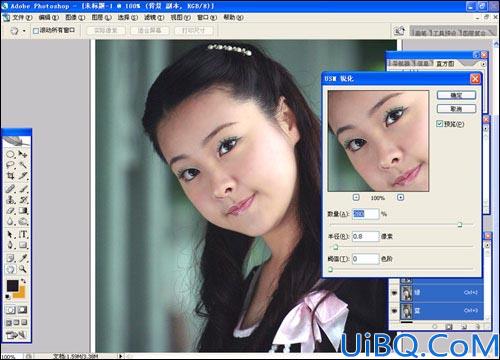Screen dimensions: 500x360
Task: Select the Move tool in toolbox
Action: [23, 154]
